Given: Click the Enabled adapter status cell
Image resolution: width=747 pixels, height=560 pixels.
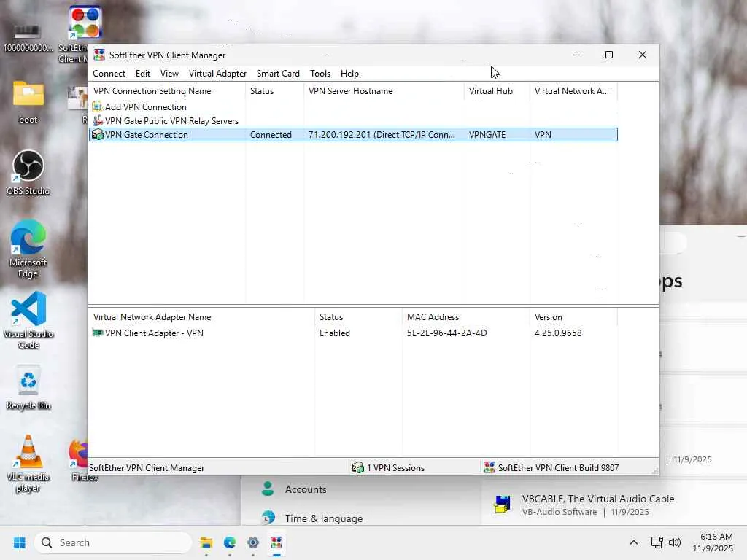Looking at the screenshot, I should pyautogui.click(x=334, y=332).
